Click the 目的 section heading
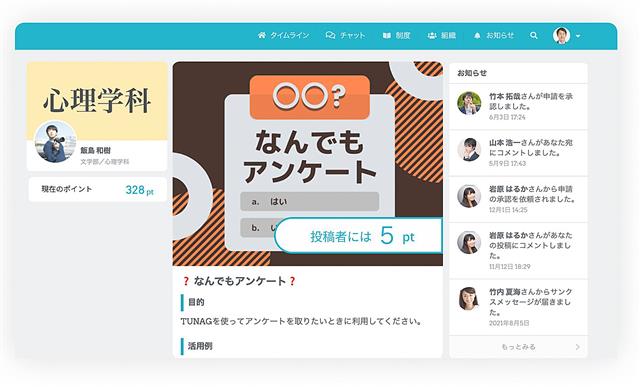The width and height of the screenshot is (640, 388). click(x=196, y=302)
